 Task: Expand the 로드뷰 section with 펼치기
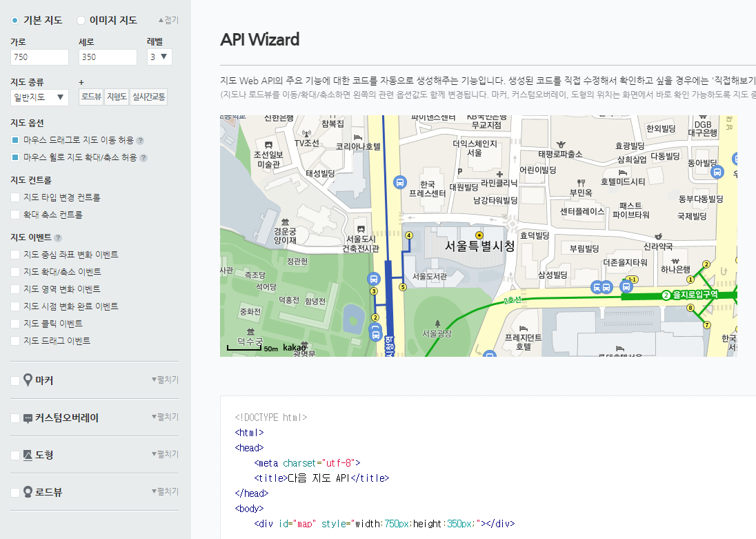pyautogui.click(x=165, y=491)
